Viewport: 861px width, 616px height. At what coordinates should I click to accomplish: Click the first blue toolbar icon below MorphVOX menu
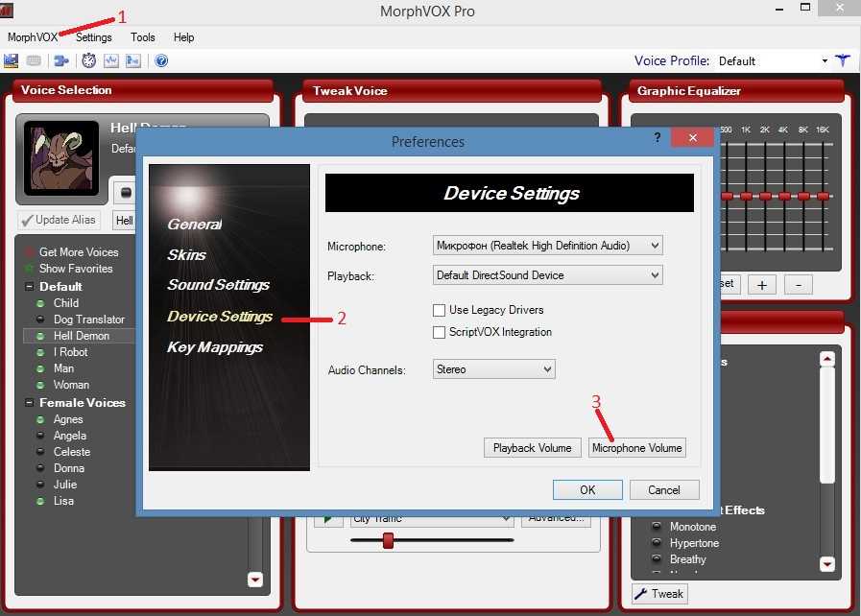pos(11,61)
